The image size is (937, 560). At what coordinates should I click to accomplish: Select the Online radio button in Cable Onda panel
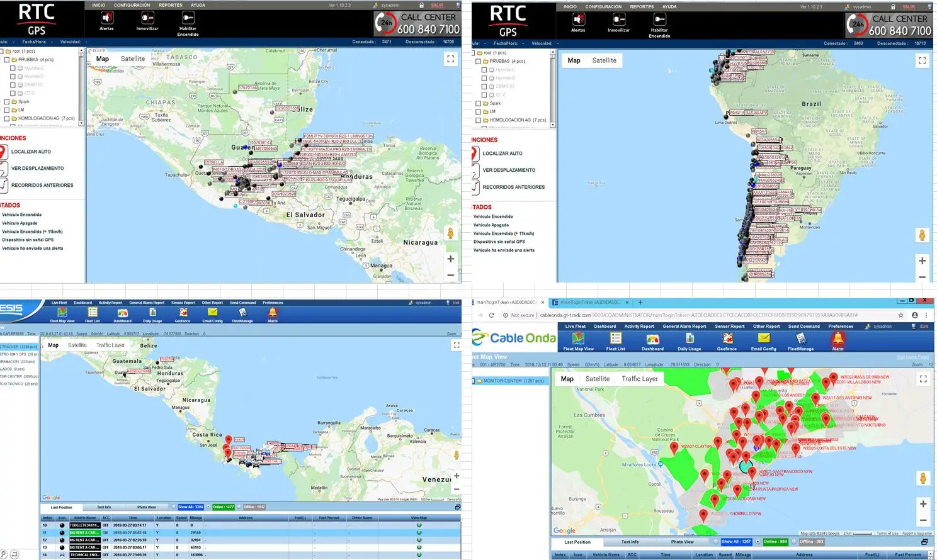click(758, 542)
